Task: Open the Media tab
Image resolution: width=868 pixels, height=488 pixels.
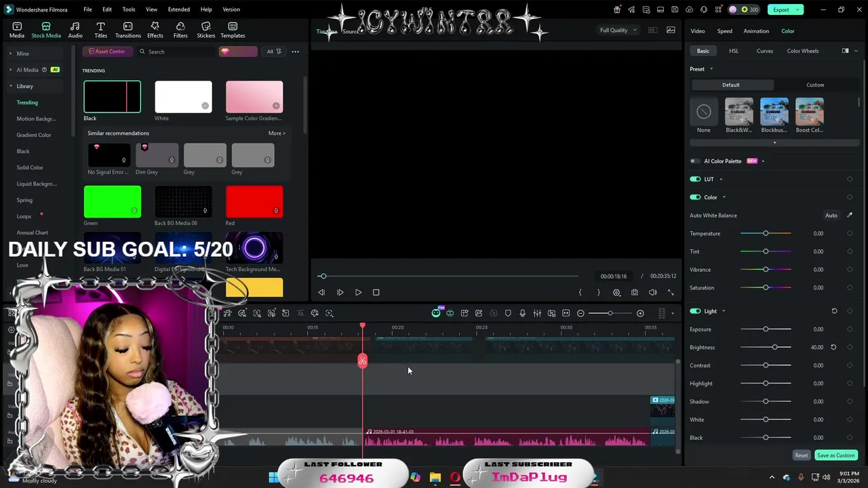Action: pos(17,30)
